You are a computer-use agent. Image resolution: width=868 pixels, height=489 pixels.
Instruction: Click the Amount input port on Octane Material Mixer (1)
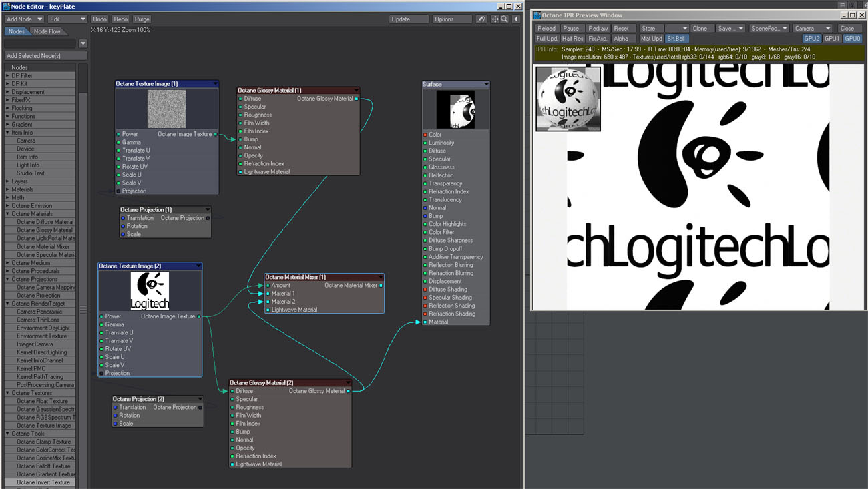[268, 286]
